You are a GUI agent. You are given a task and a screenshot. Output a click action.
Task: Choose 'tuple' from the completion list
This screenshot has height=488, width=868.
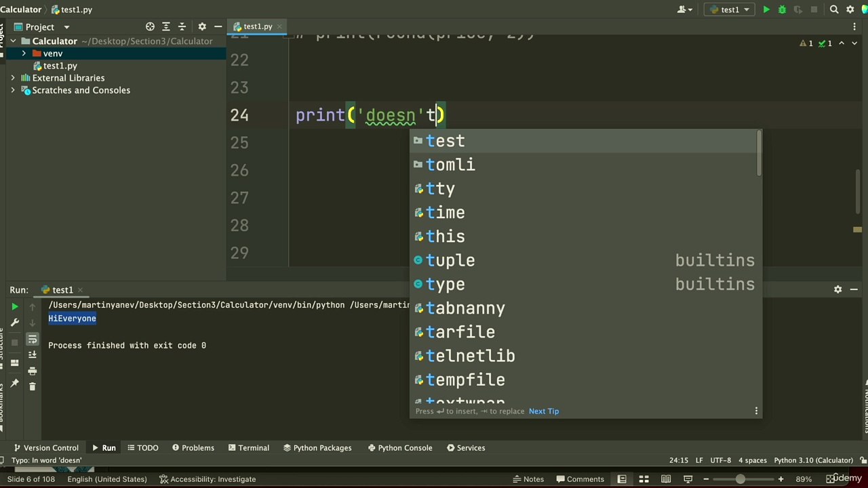[586, 260]
